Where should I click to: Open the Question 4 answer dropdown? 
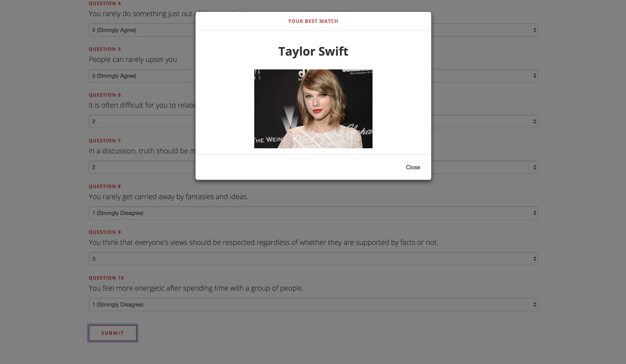tap(142, 30)
